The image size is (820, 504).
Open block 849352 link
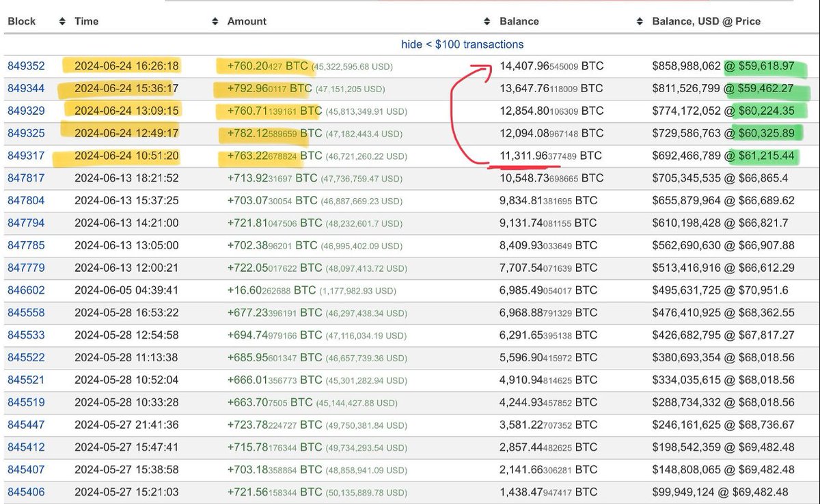coord(26,66)
